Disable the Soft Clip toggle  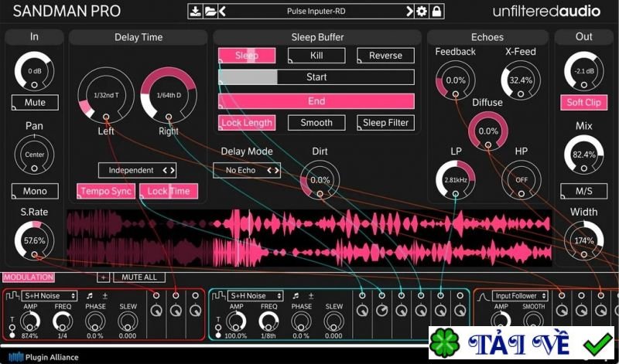click(x=583, y=103)
